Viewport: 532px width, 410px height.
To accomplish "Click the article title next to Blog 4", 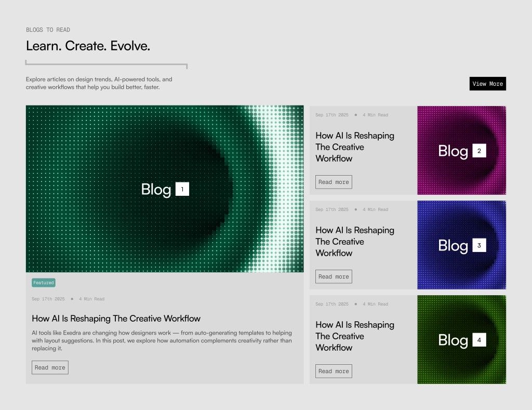I will coord(355,336).
